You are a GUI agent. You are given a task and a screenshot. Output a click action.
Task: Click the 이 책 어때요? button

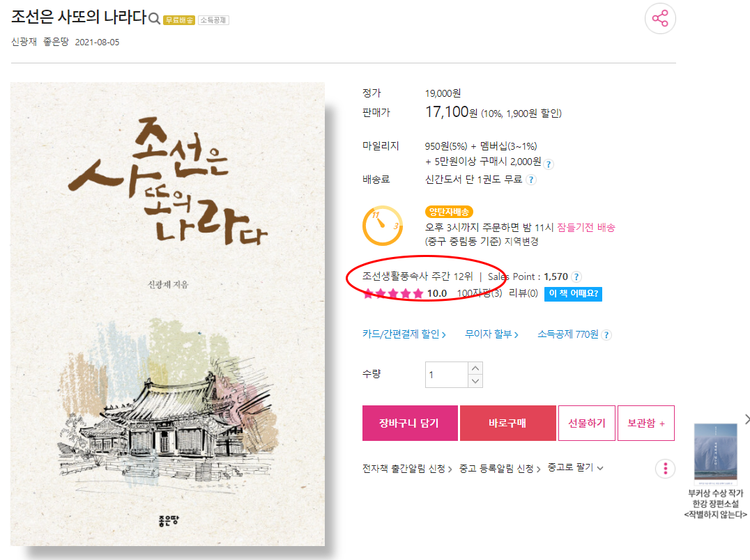coord(573,293)
